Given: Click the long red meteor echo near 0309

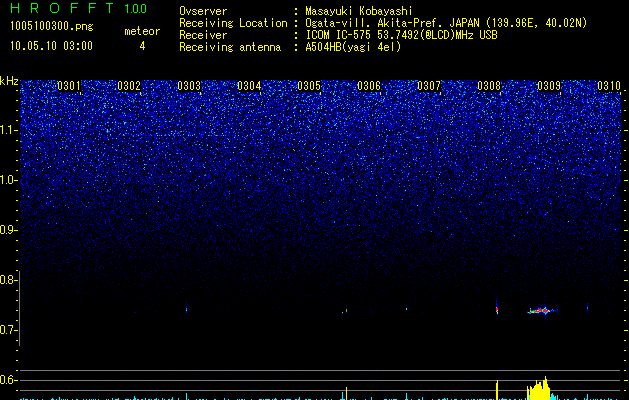Looking at the screenshot, I should (x=542, y=311).
